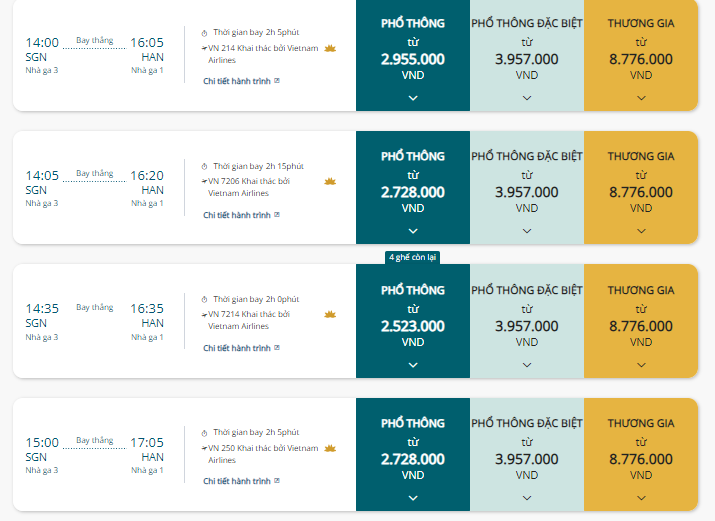
Task: Expand the Thương Gia chevron for the 14:00 flight
Action: click(641, 98)
